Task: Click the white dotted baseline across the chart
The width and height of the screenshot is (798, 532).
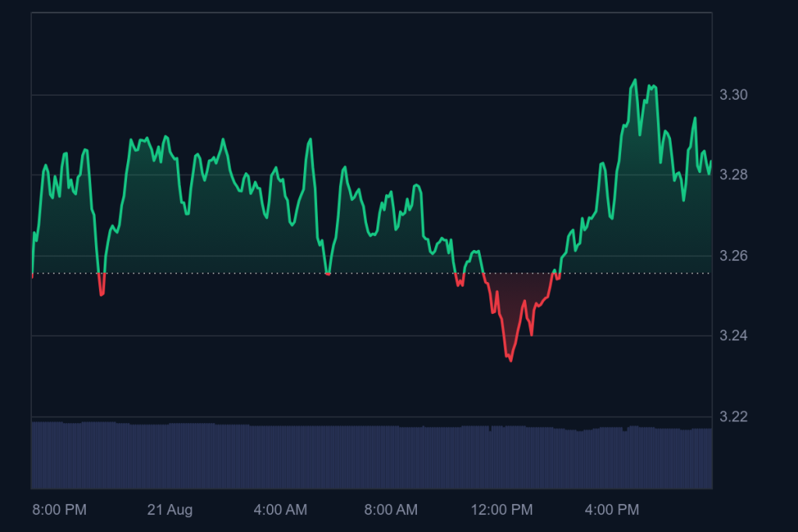Action: 234,273
